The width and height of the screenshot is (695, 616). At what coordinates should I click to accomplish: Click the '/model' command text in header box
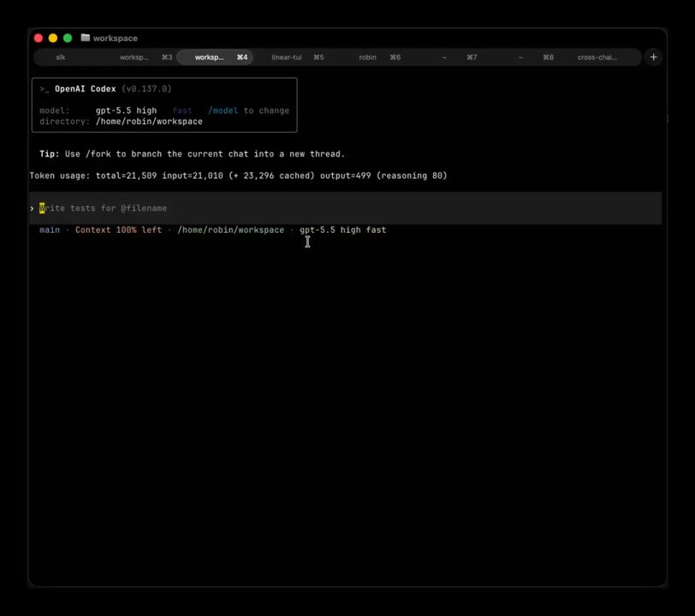pos(223,110)
